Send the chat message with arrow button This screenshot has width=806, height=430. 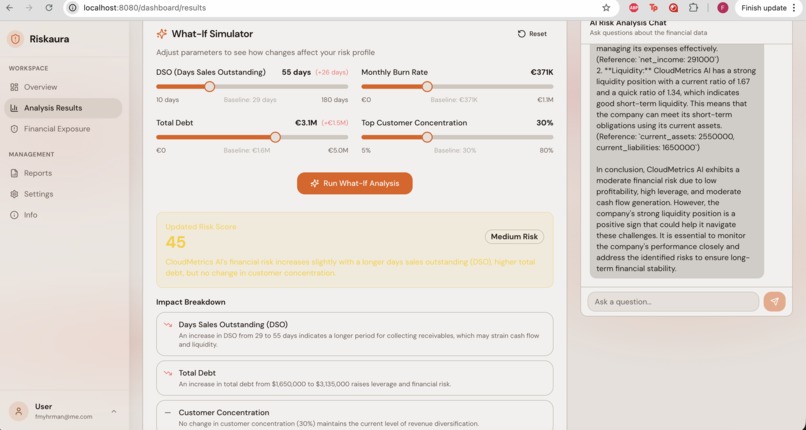coord(774,302)
